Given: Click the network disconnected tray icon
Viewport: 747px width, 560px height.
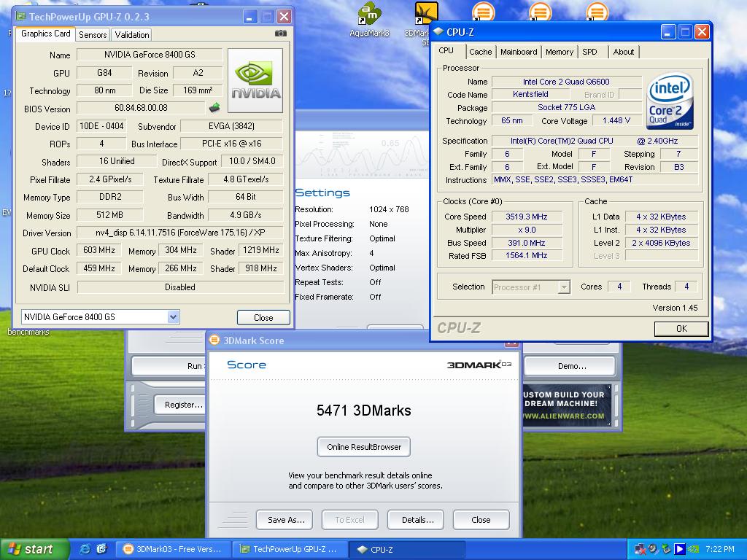Looking at the screenshot, I should (x=640, y=549).
